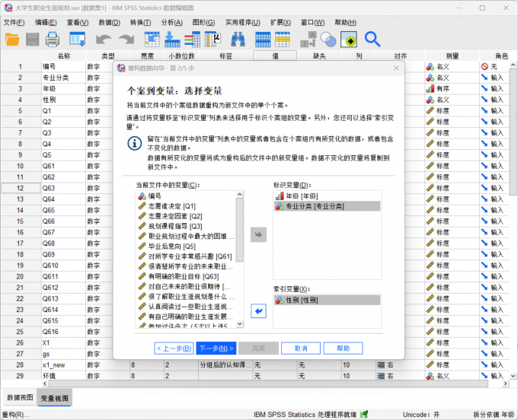Select 性别 in index variable list
This screenshot has height=420, width=518.
pyautogui.click(x=327, y=301)
